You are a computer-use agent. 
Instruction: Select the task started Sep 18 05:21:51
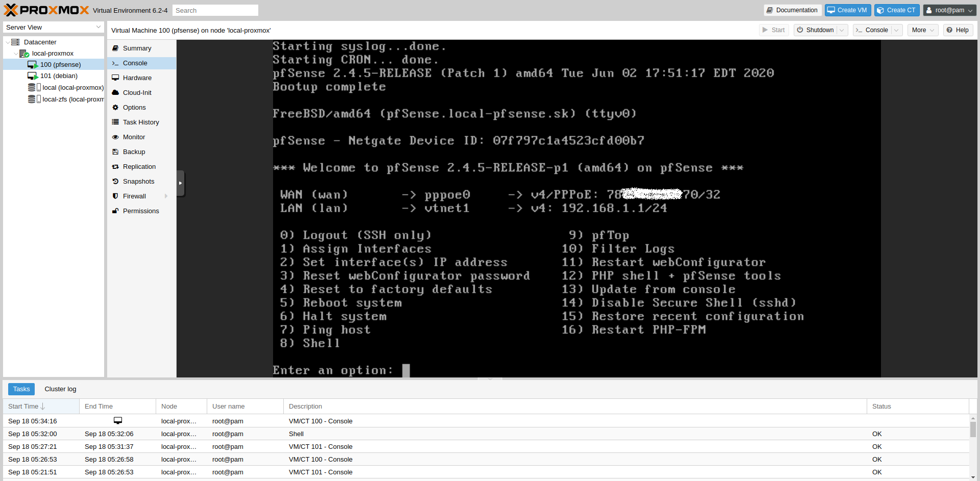point(486,472)
